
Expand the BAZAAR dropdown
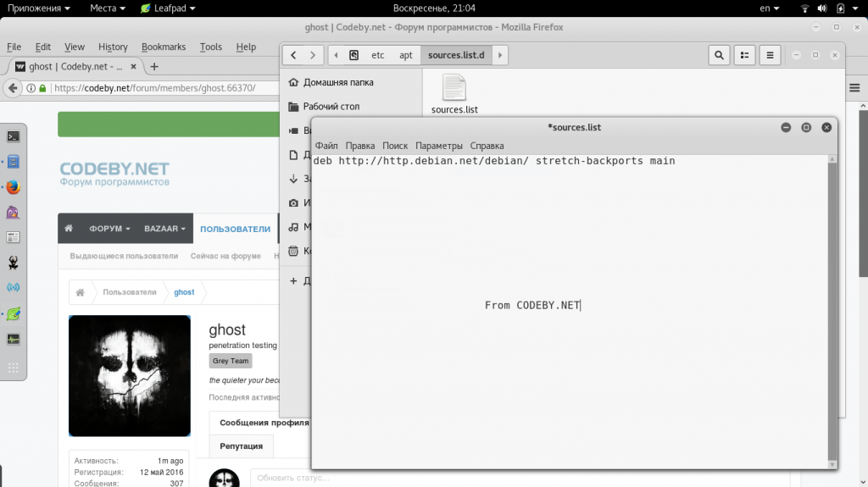tap(164, 228)
